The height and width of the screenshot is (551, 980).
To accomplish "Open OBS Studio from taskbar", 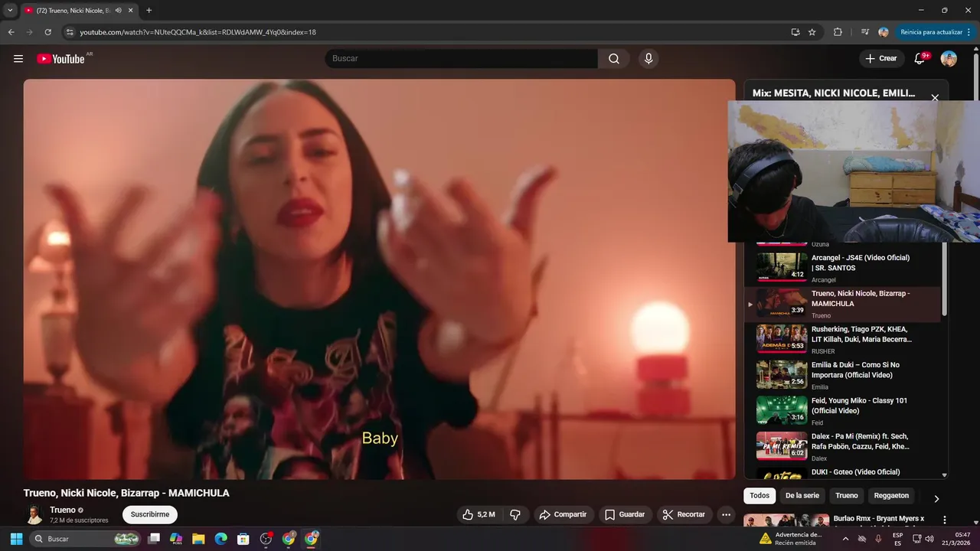I will pyautogui.click(x=266, y=539).
